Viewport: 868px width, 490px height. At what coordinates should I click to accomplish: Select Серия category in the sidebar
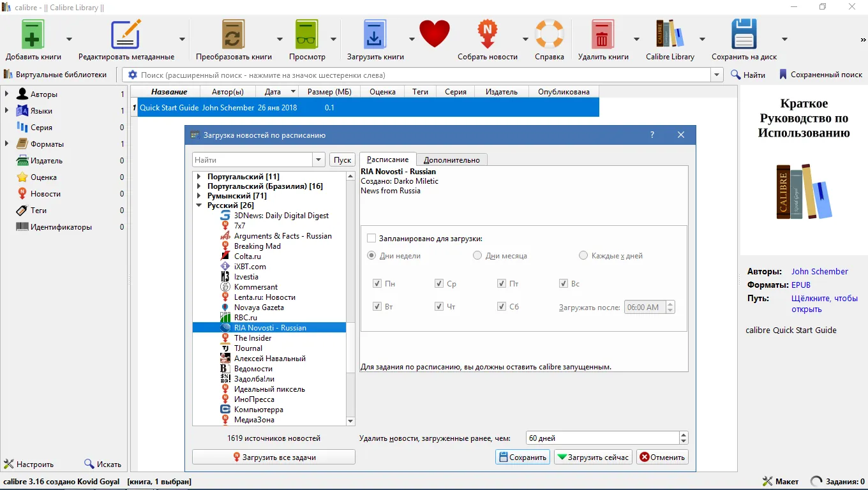tap(41, 128)
